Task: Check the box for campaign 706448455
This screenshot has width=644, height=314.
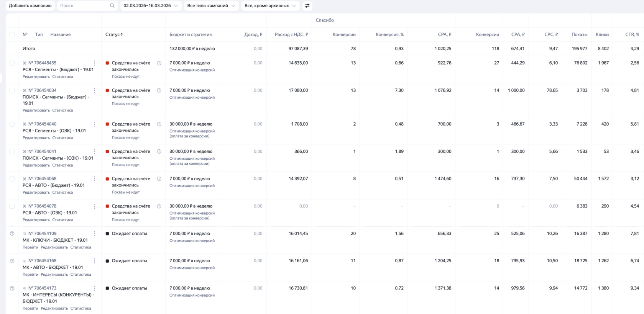Action: coord(12,63)
